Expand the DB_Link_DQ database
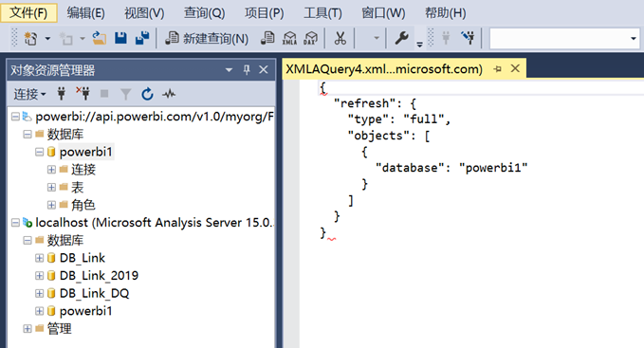Image resolution: width=644 pixels, height=348 pixels. 39,293
